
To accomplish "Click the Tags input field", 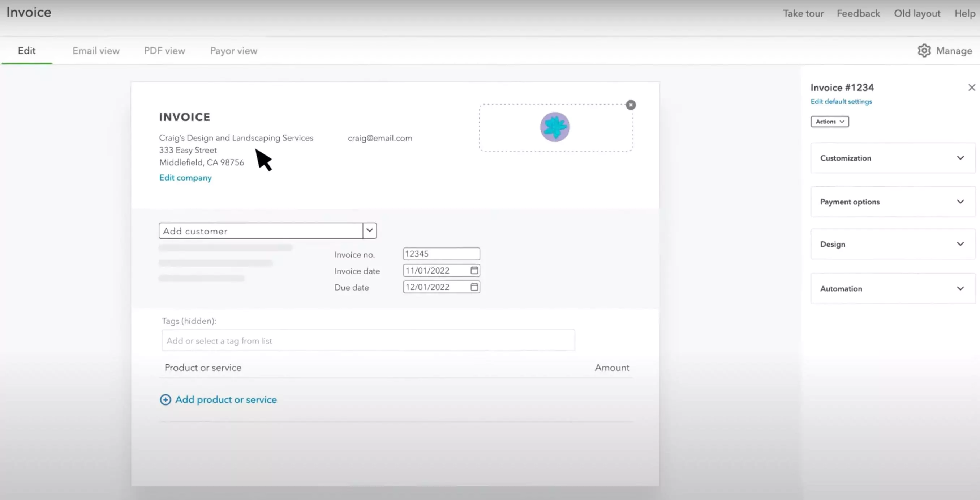I will click(368, 340).
